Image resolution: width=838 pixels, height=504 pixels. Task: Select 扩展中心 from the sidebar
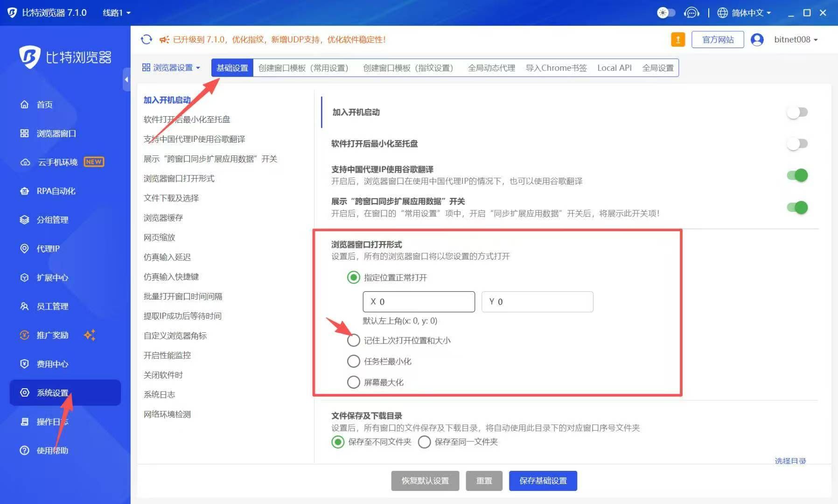(x=51, y=277)
